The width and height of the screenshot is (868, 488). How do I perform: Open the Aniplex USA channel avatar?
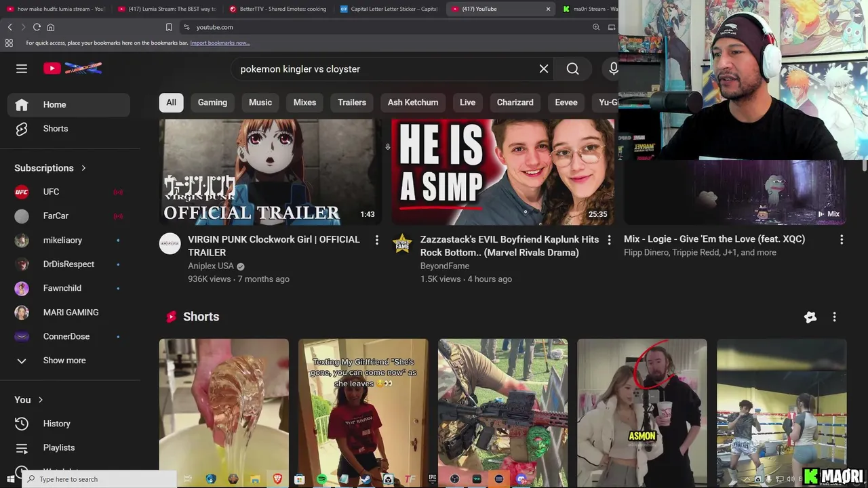click(170, 243)
